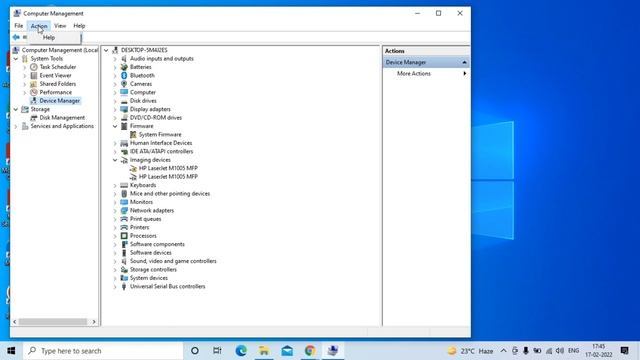Click left pane scroll left arrow

[x=15, y=322]
